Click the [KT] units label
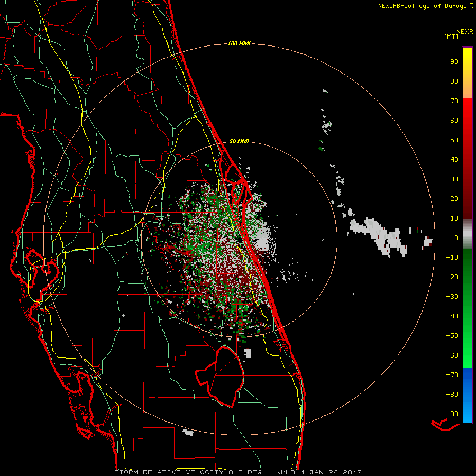This screenshot has height=476, width=476. coord(452,36)
